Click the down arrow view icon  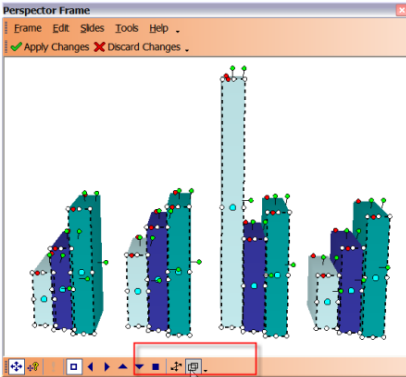[139, 367]
